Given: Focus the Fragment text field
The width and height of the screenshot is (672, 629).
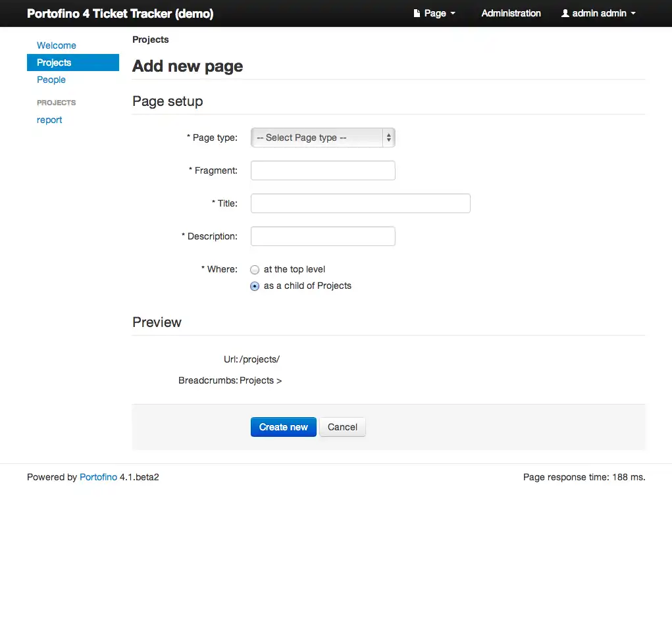Looking at the screenshot, I should 323,170.
